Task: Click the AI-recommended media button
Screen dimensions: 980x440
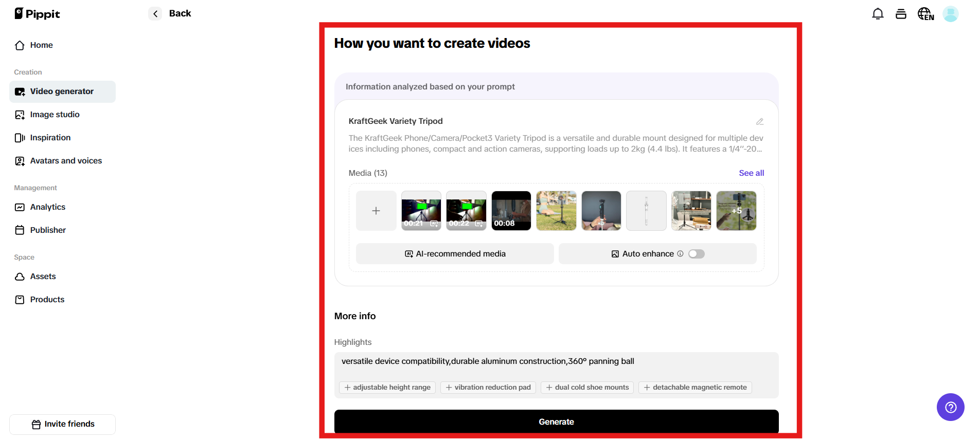Action: click(x=455, y=254)
